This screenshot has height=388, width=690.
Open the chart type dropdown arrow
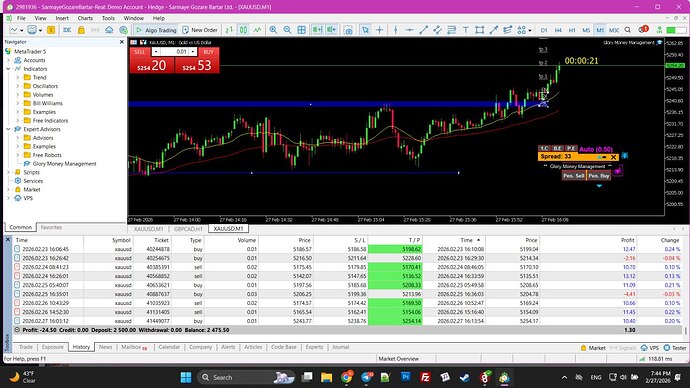coord(22,30)
